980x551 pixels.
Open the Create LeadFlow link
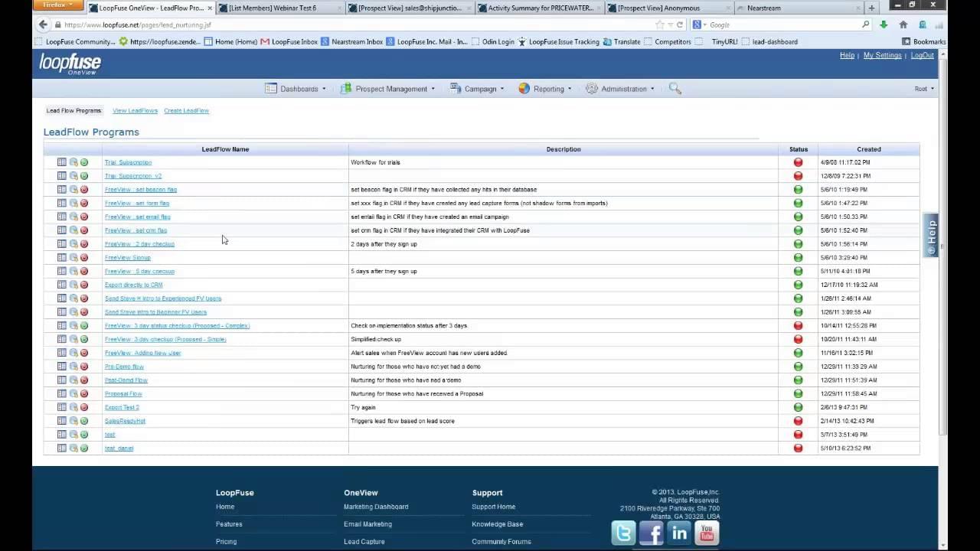pos(186,110)
